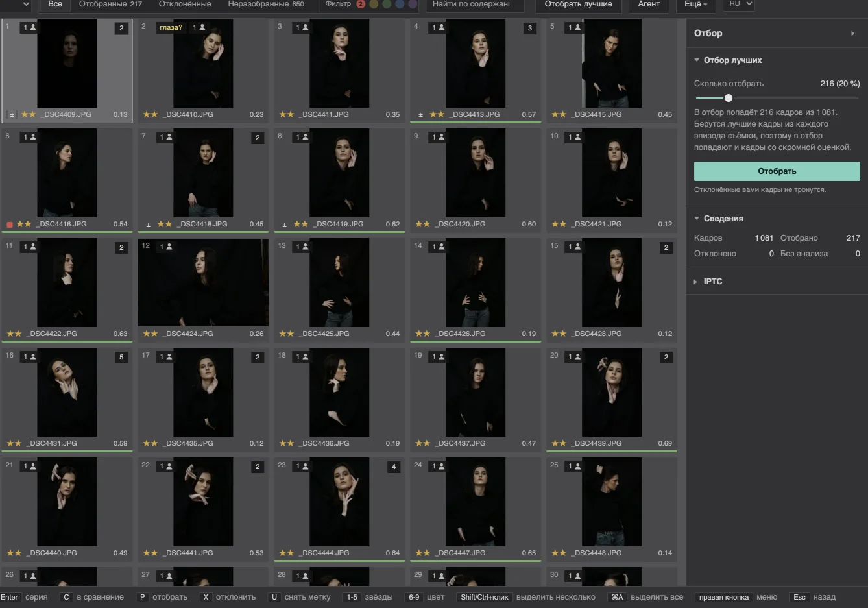Open the series badge 2 on _DSC4422.JPG

coord(121,247)
